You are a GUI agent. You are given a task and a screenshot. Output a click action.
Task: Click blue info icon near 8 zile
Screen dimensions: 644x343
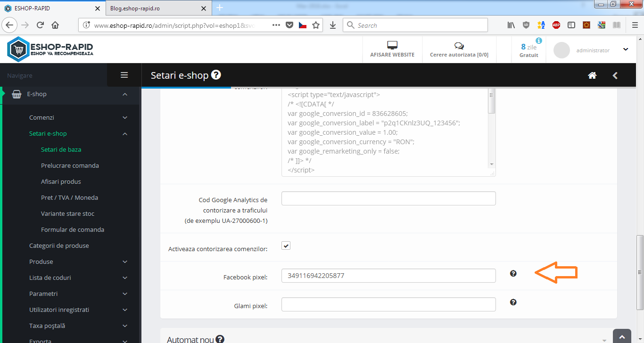click(x=539, y=41)
